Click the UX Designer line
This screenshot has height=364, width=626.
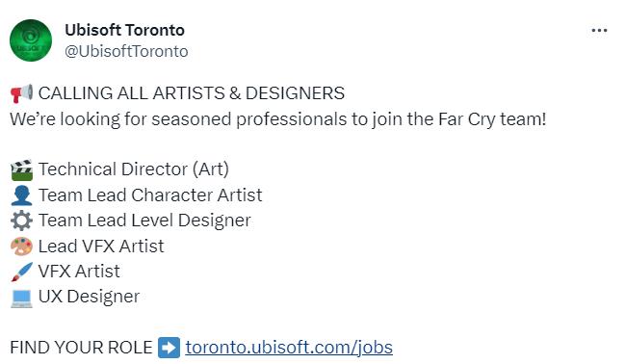pos(89,297)
